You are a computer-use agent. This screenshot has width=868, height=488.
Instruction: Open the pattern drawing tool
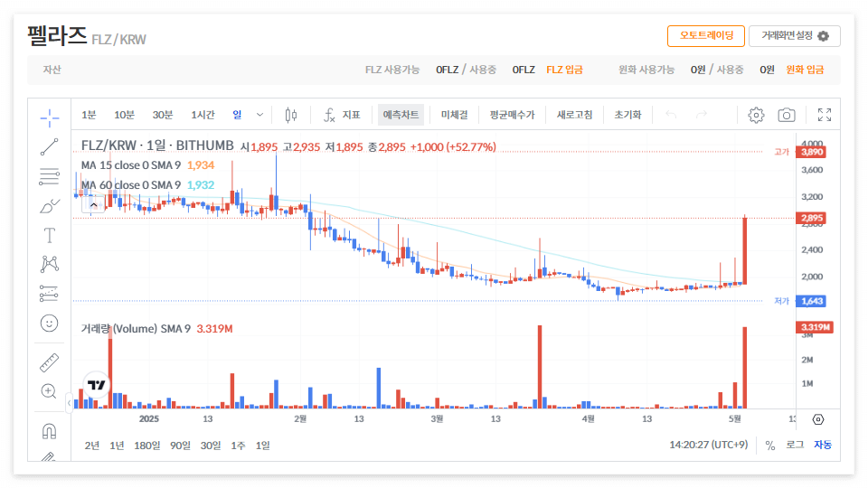point(49,264)
